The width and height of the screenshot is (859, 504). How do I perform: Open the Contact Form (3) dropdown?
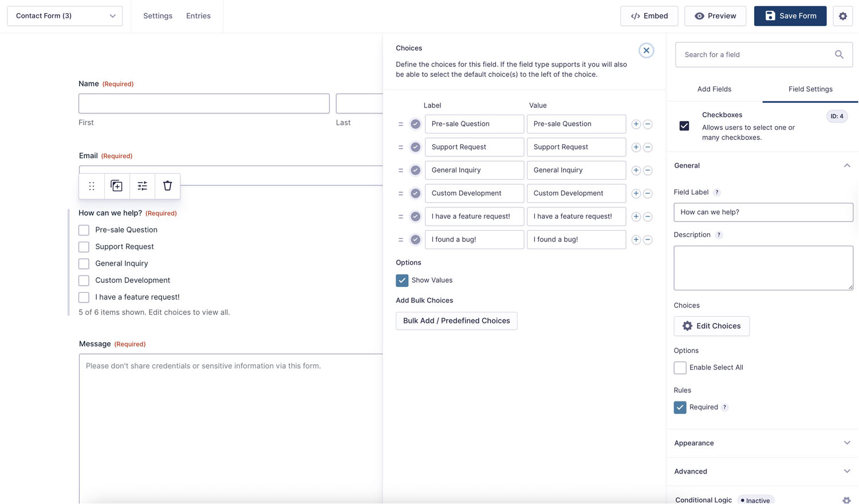click(65, 16)
